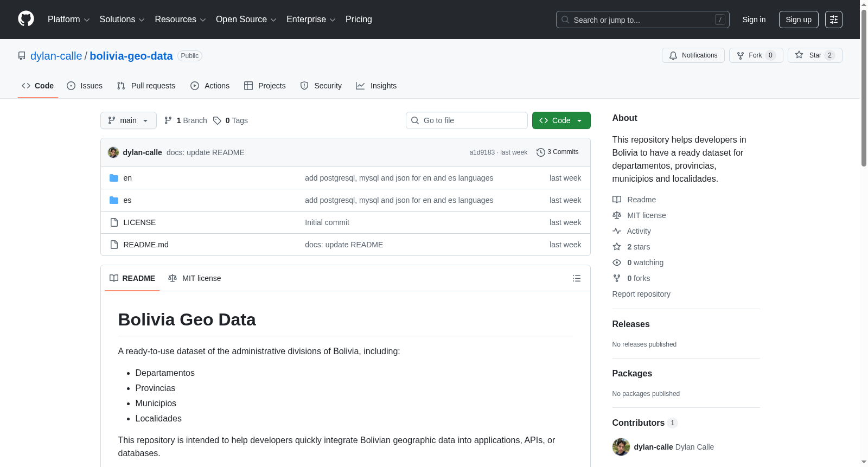This screenshot has height=467, width=868.
Task: Click the repository icon beside dylan-calle
Action: pos(22,56)
